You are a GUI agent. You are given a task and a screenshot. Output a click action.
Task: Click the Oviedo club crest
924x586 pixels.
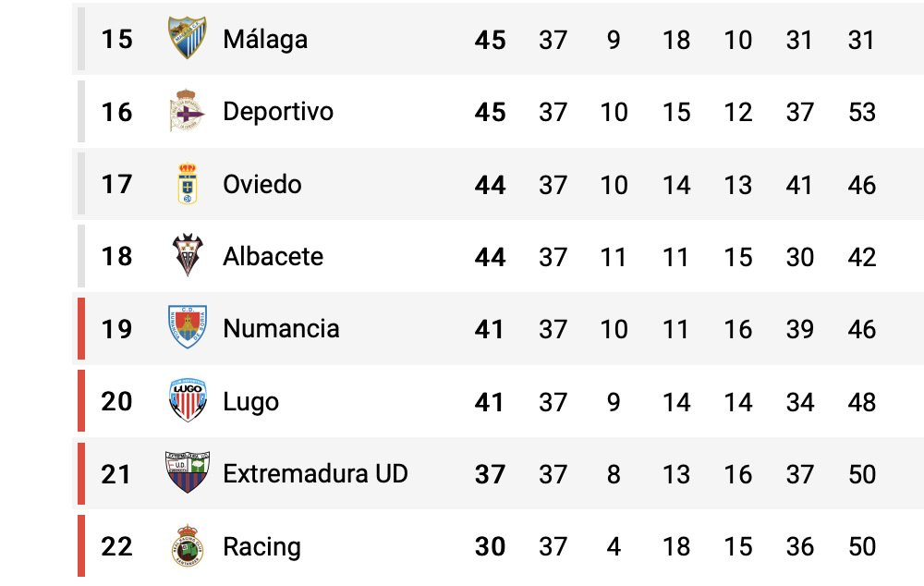pyautogui.click(x=188, y=183)
